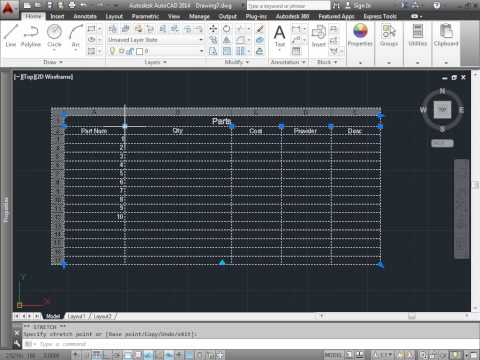The height and width of the screenshot is (360, 480).
Task: Switch to the Insert ribbon tab
Action: click(x=57, y=16)
